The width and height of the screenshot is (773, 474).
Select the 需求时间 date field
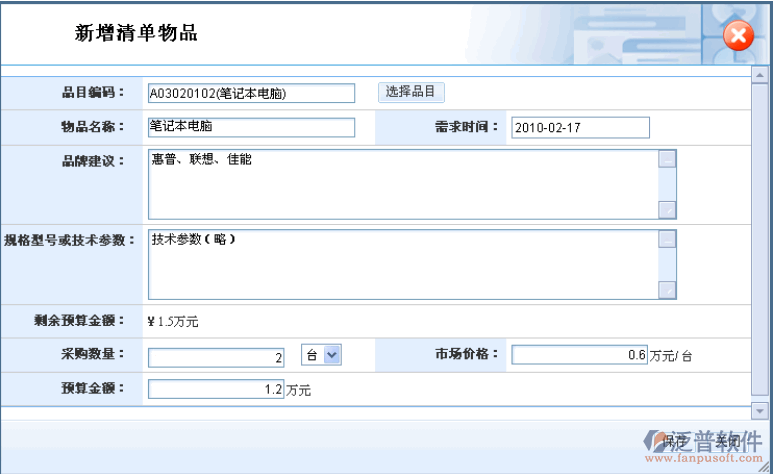(580, 128)
